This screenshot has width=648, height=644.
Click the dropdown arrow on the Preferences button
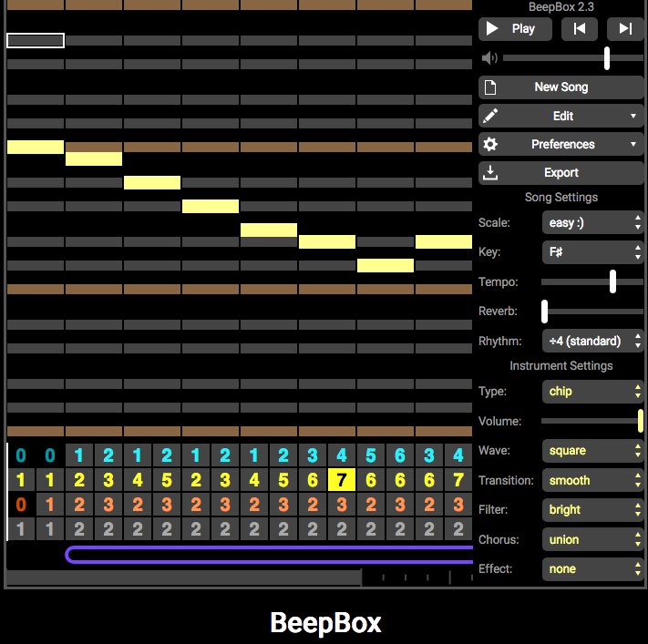coord(633,144)
